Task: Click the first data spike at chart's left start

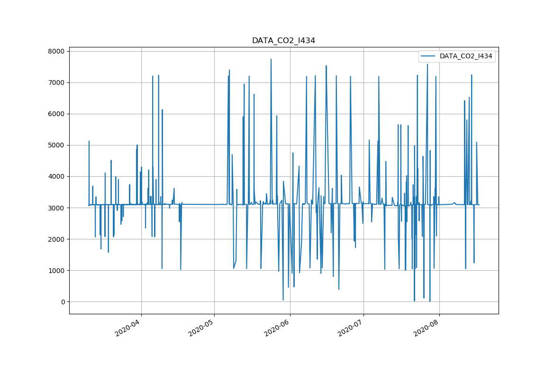Action: coord(89,142)
